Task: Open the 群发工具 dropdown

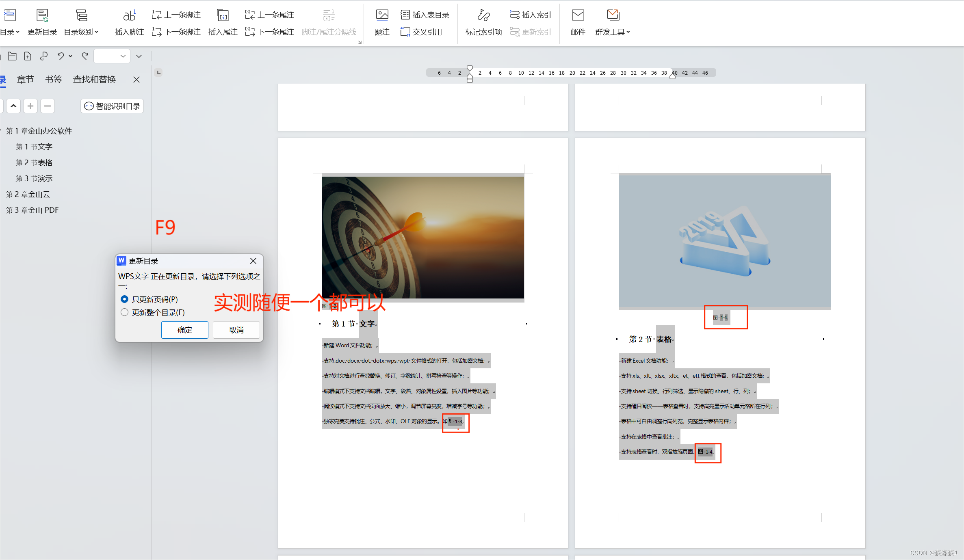Action: tap(612, 22)
